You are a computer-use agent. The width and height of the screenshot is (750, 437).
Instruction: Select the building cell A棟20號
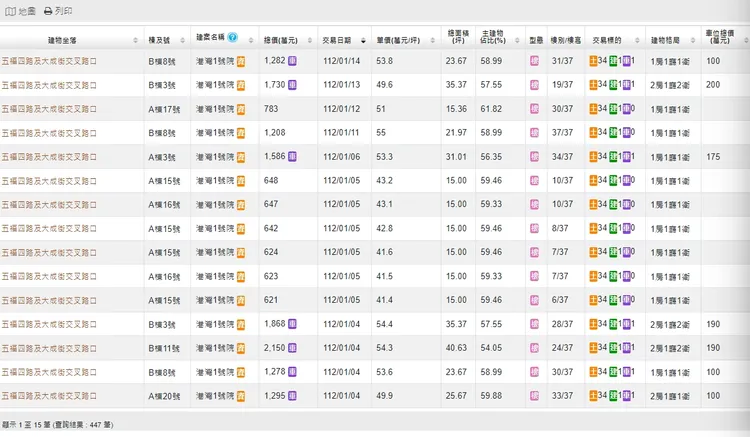164,396
